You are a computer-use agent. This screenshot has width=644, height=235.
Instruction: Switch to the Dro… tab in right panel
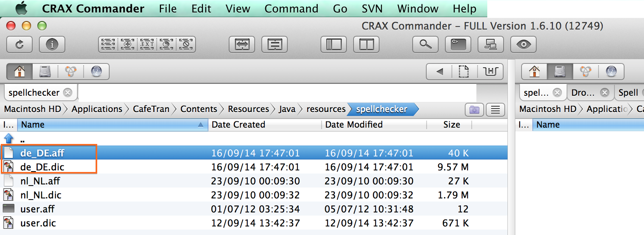point(583,93)
